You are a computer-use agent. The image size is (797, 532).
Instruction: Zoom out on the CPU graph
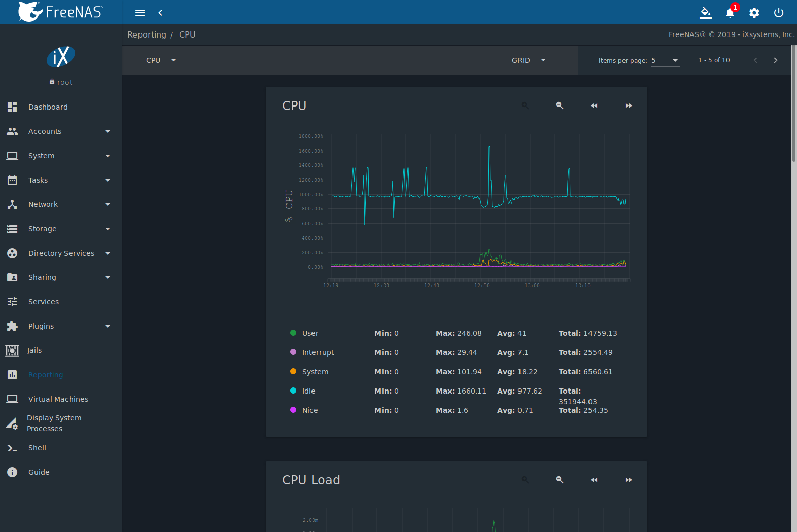pyautogui.click(x=559, y=105)
